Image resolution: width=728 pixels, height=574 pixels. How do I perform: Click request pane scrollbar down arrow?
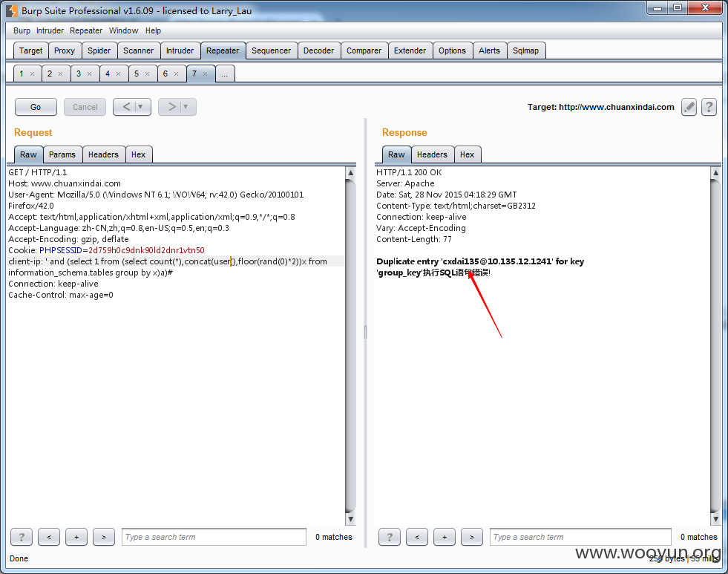coord(351,519)
